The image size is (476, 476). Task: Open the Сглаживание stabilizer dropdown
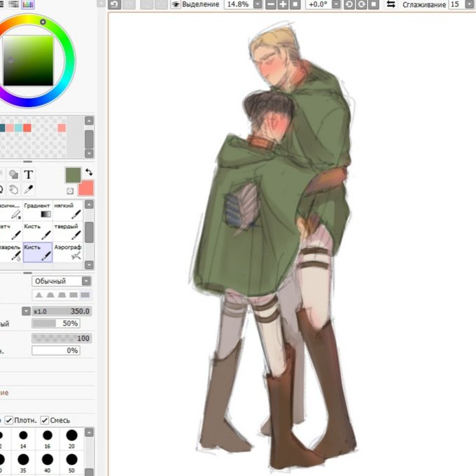click(470, 4)
